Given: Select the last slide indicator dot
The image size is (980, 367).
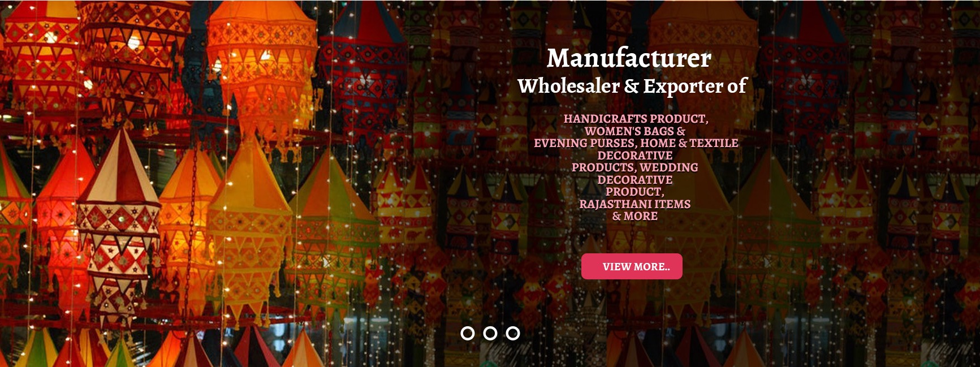Looking at the screenshot, I should click(513, 334).
